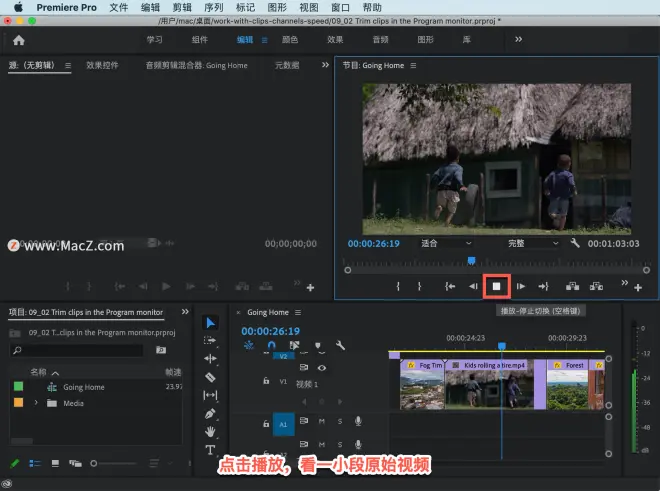Toggle track lock on V1
Image resolution: width=660 pixels, height=491 pixels.
coord(266,381)
